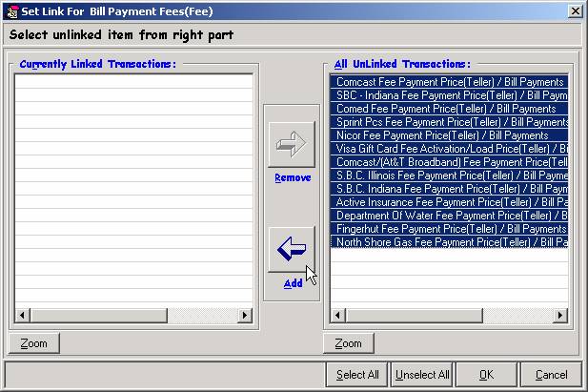The width and height of the screenshot is (588, 392).
Task: Click the Remove label link
Action: 293,177
